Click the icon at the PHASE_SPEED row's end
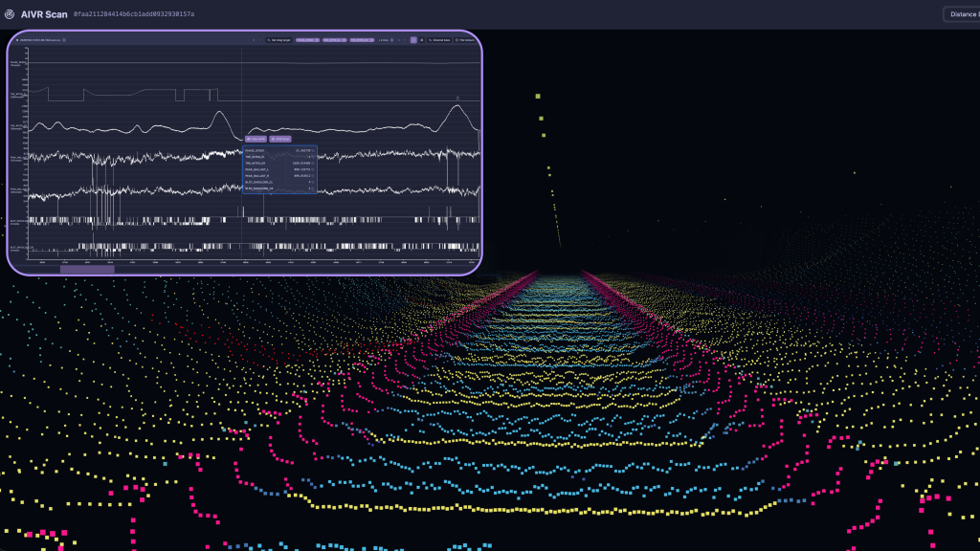The image size is (980, 551). pos(313,150)
